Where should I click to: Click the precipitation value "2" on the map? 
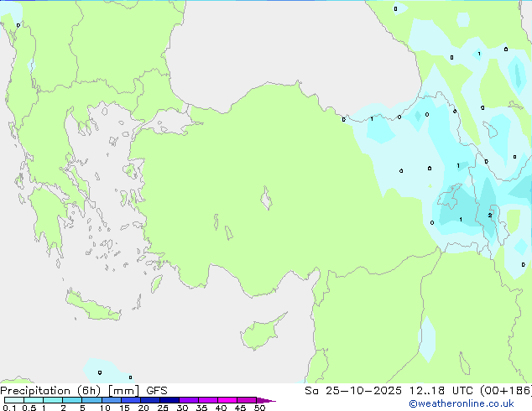click(x=489, y=216)
